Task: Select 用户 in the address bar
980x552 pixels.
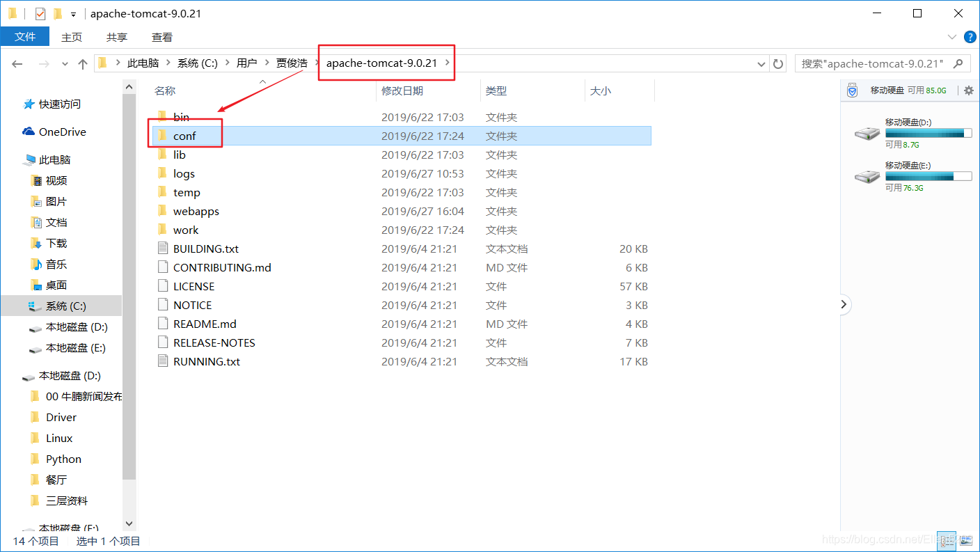Action: pos(246,63)
